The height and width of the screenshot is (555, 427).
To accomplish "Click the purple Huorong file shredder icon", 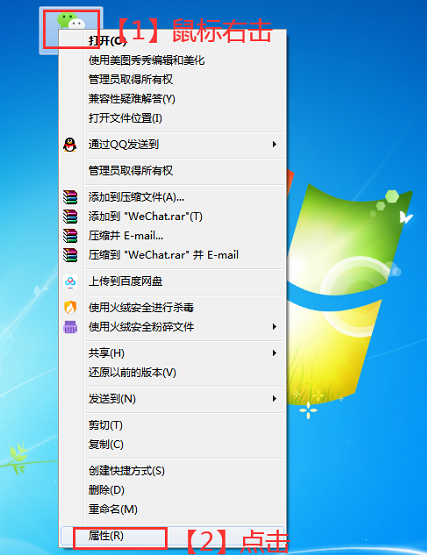I will tap(70, 327).
